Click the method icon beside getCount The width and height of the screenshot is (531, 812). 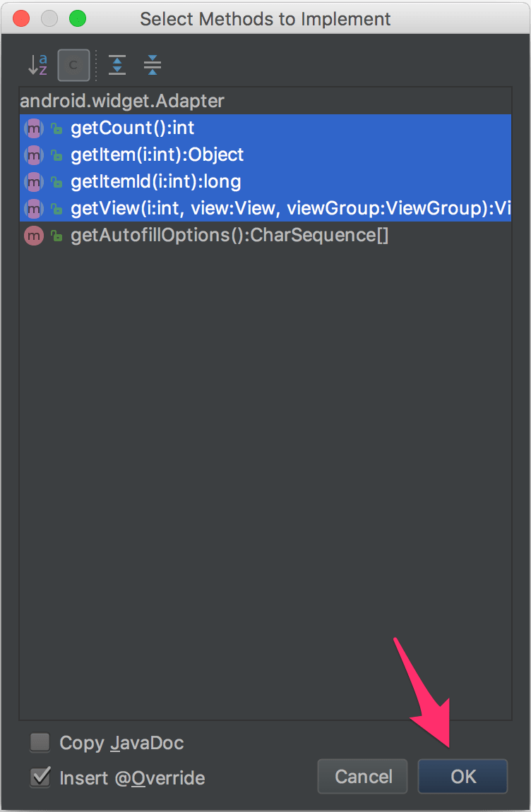(x=34, y=128)
